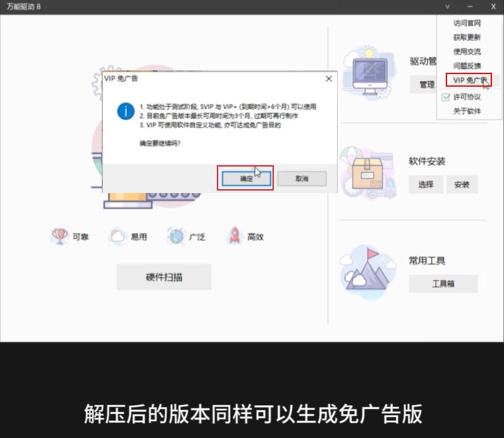The image size is (504, 438).
Task: Open 问题反馈 from the dropdown menu
Action: 467,66
